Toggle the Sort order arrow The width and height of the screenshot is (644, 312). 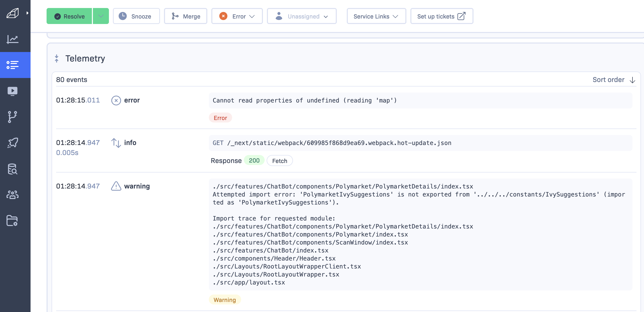[x=632, y=80]
